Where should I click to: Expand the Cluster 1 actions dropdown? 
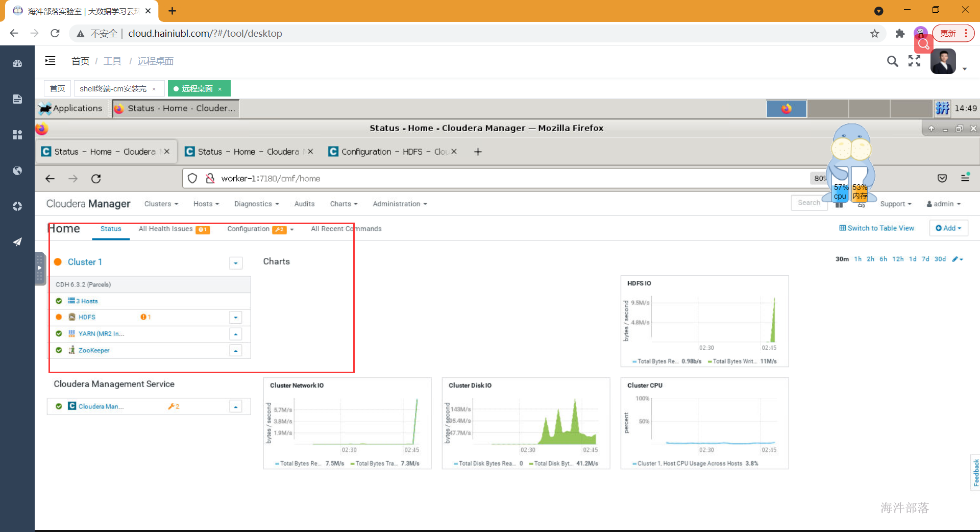[235, 263]
